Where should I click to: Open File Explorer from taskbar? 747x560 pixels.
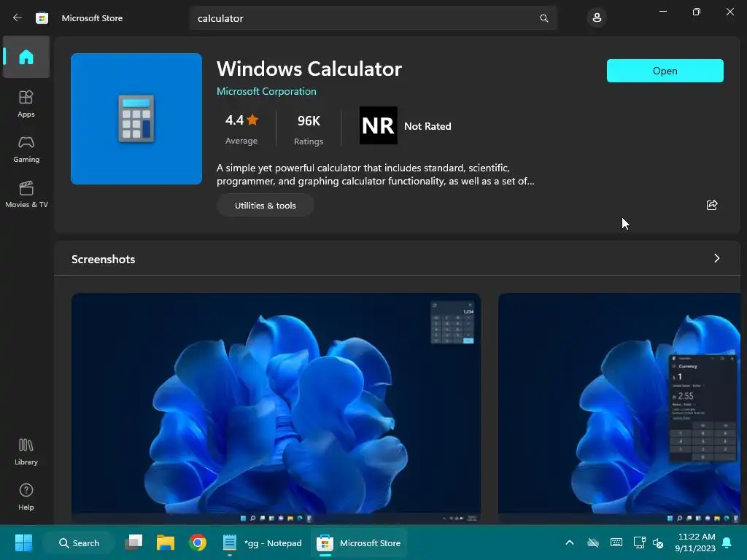(x=166, y=542)
